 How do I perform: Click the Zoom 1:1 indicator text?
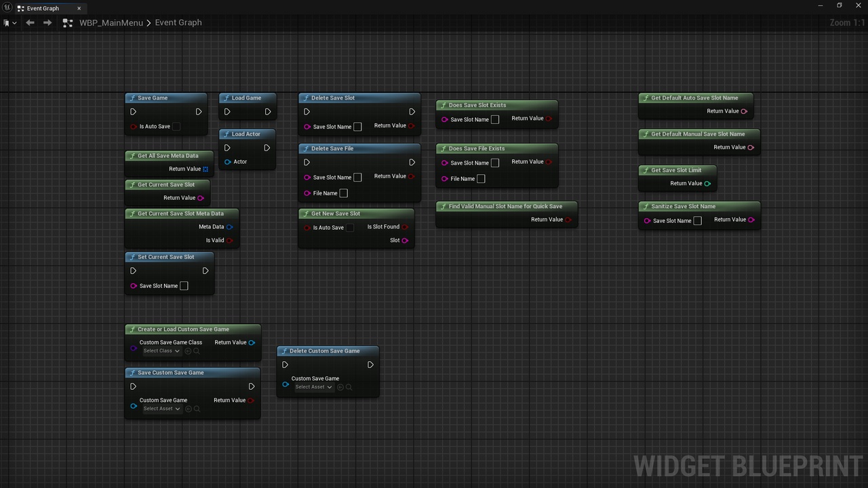pos(847,22)
